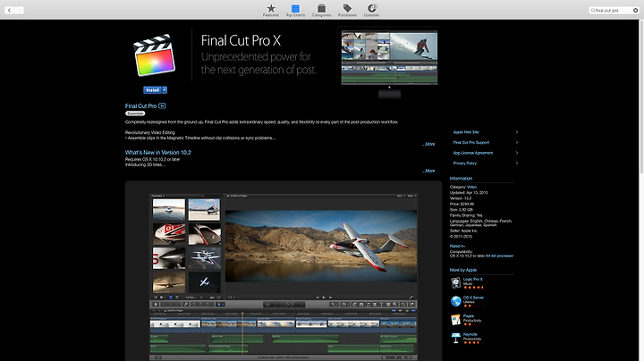Open the Updates tab

[x=371, y=10]
